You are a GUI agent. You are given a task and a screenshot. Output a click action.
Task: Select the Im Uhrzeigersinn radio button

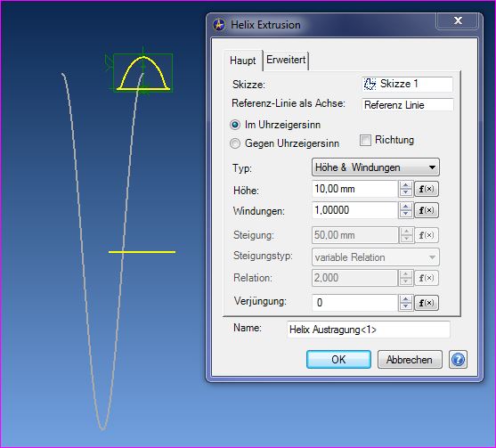(x=235, y=125)
